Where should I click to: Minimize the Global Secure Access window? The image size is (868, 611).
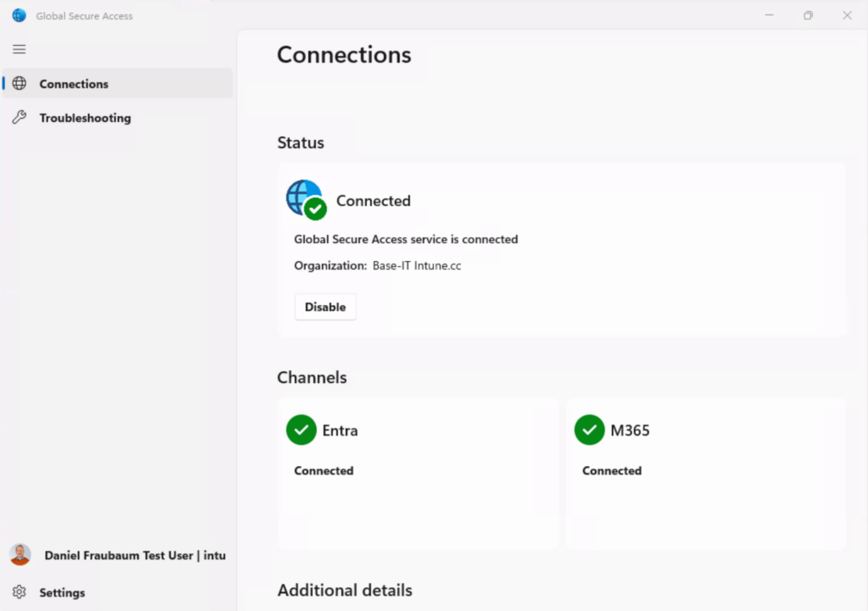pos(769,15)
